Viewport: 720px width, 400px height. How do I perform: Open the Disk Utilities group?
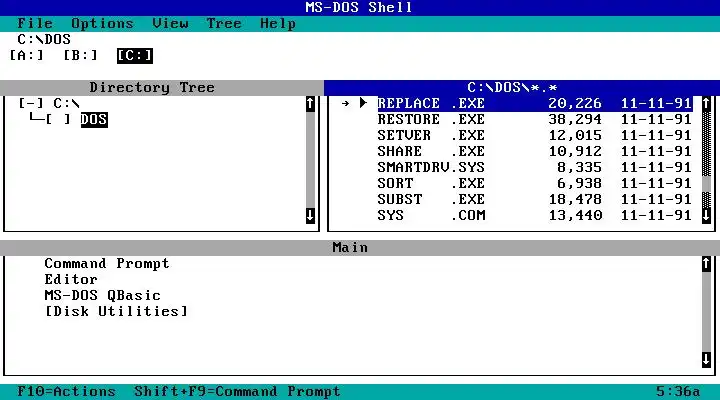pos(116,311)
